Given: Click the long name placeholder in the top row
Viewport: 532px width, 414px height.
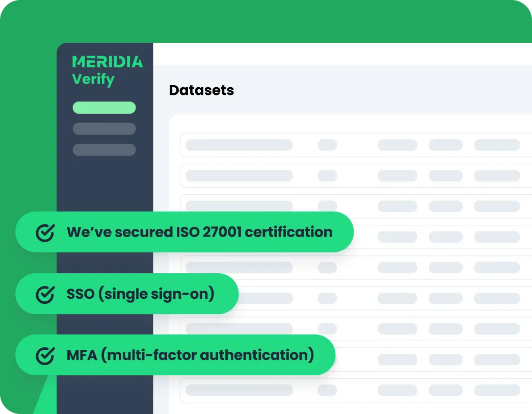Looking at the screenshot, I should [x=240, y=145].
